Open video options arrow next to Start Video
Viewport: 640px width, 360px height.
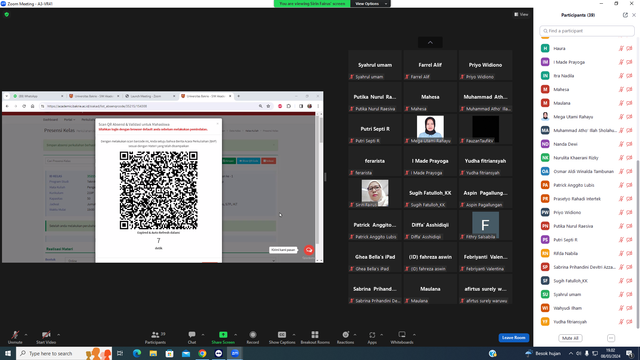59,335
